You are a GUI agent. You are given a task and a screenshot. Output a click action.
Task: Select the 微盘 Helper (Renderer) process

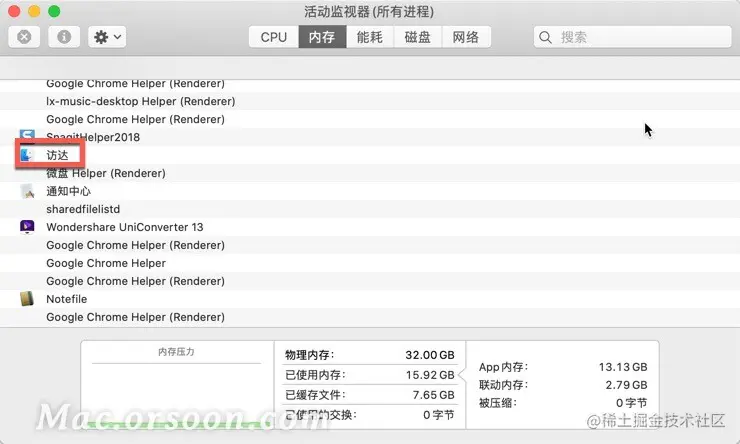pyautogui.click(x=106, y=173)
